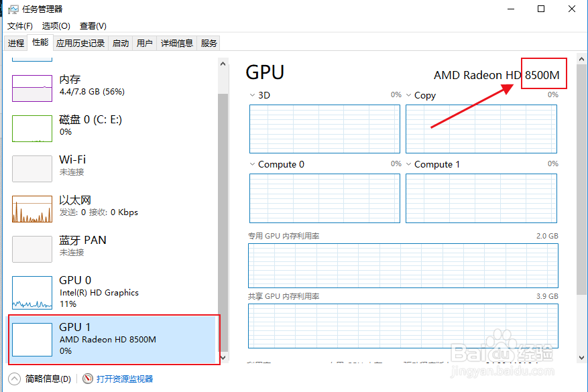This screenshot has height=392, width=588.
Task: Select the 蓝牙 PAN item in the sidebar
Action: pos(113,249)
